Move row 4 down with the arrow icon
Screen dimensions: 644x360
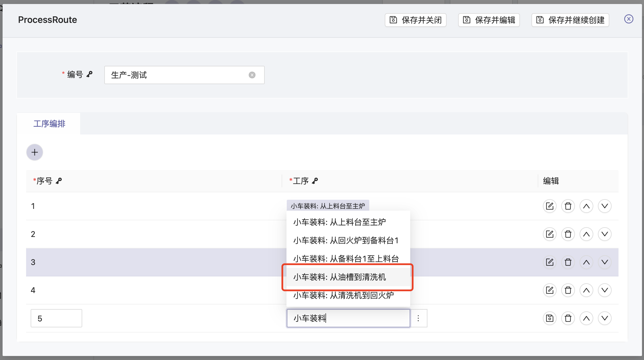point(604,290)
